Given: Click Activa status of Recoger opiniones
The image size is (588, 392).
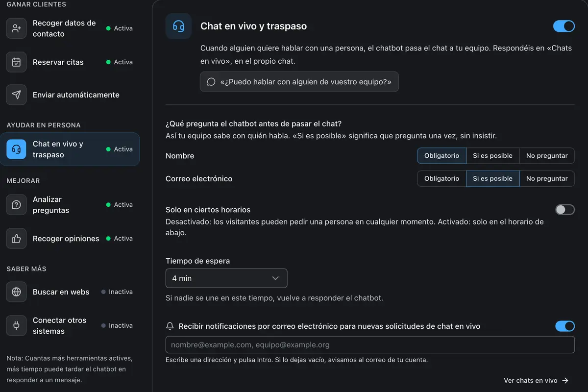Looking at the screenshot, I should 120,239.
